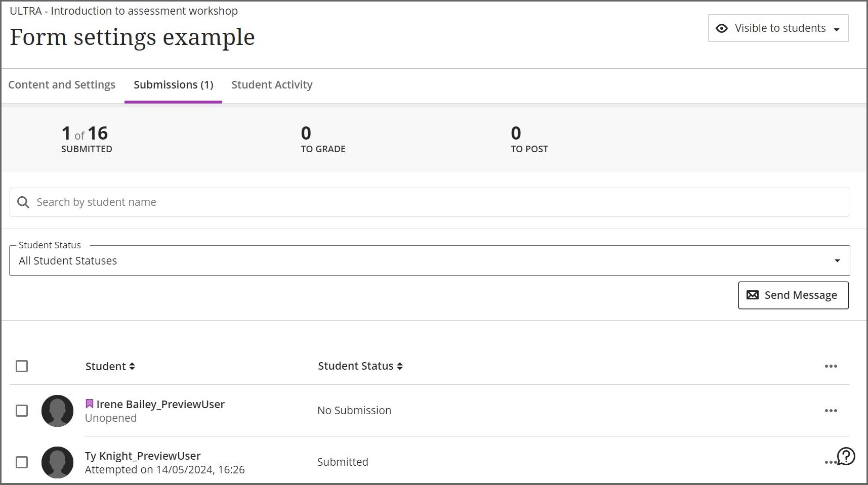Click the envelope icon on Send Message

(753, 295)
